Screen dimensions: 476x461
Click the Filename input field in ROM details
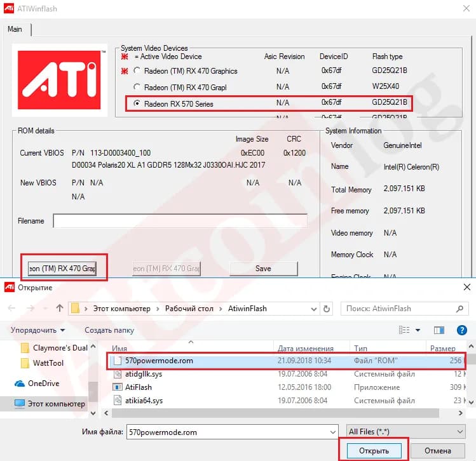(x=180, y=221)
